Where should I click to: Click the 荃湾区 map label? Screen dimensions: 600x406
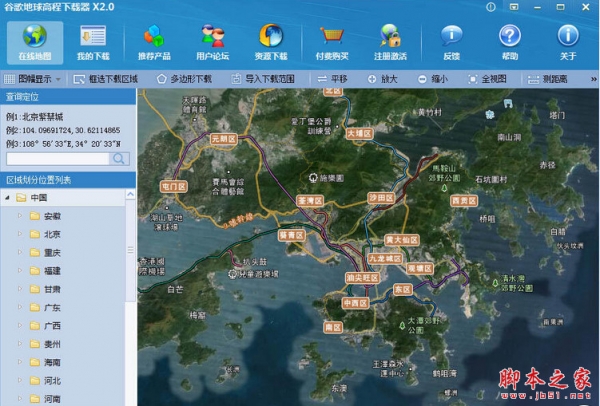point(310,201)
